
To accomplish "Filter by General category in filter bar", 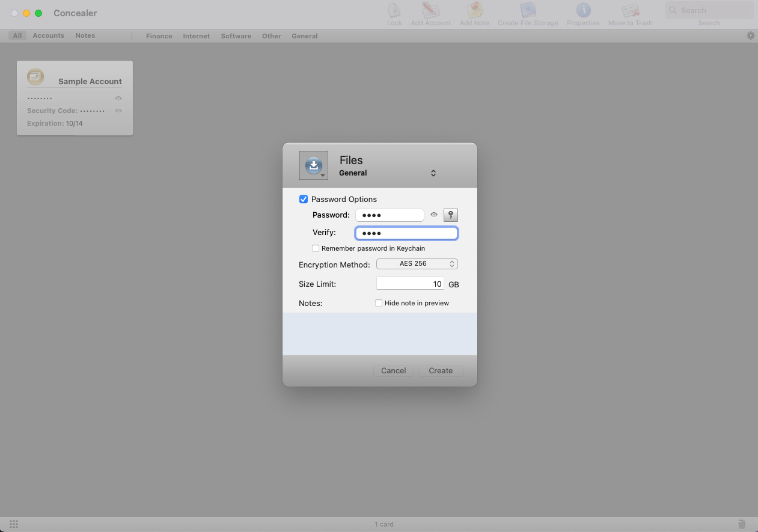I will 305,36.
